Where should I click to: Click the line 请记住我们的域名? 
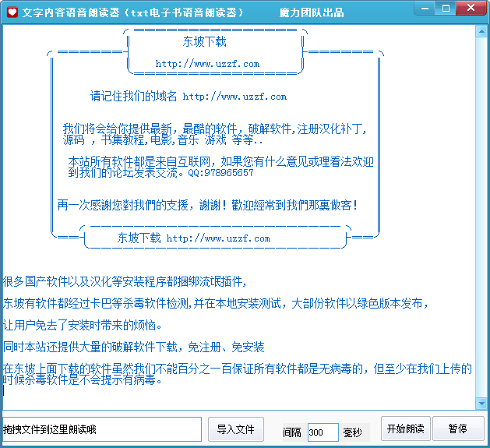tap(189, 96)
